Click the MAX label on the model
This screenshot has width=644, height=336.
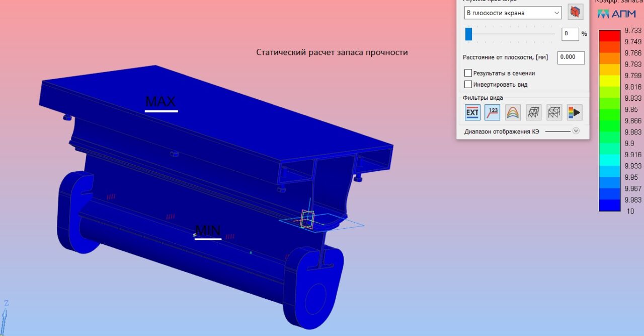click(161, 102)
